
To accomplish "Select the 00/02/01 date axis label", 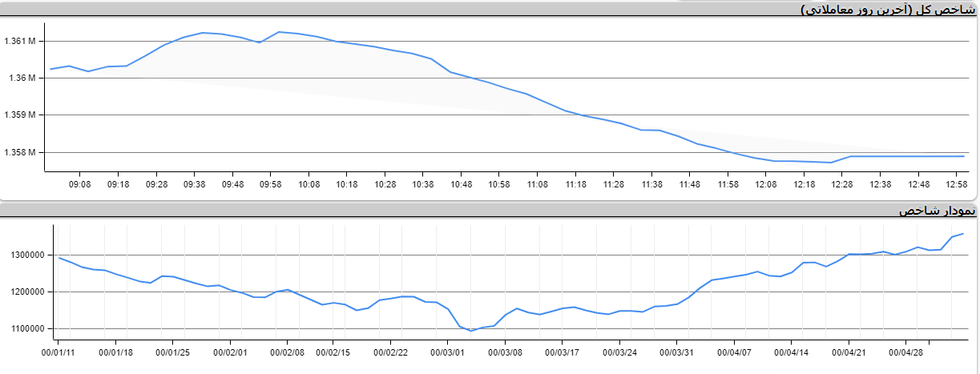I will [x=231, y=352].
